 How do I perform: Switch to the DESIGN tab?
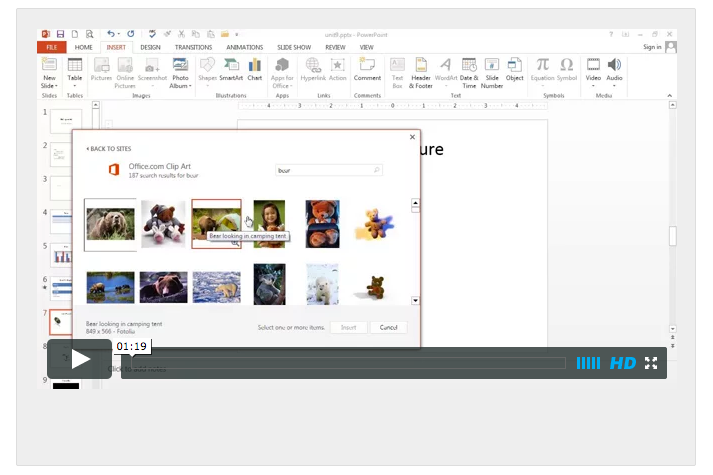click(150, 47)
